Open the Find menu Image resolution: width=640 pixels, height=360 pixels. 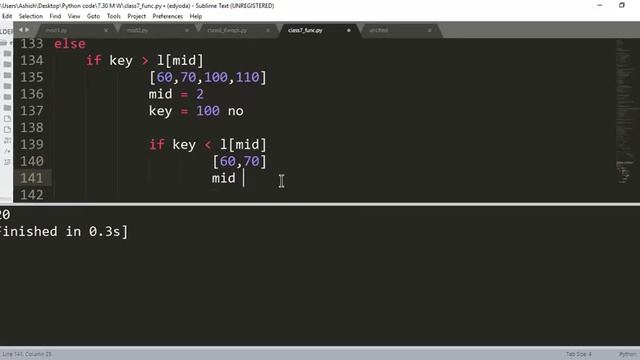point(55,16)
